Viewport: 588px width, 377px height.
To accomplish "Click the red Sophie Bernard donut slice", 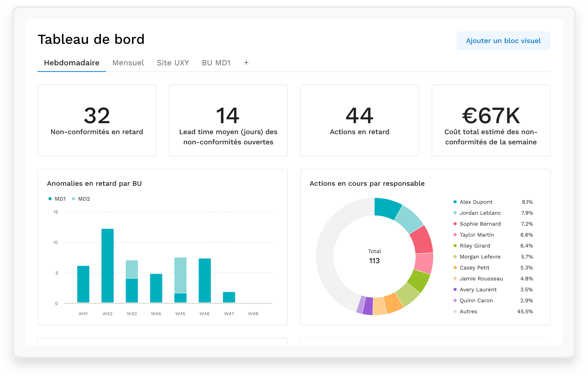I will (x=422, y=241).
